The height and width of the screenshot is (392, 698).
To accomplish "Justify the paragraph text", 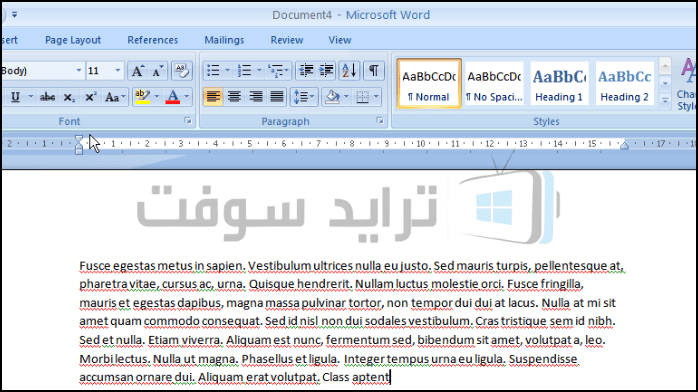I will pos(277,97).
